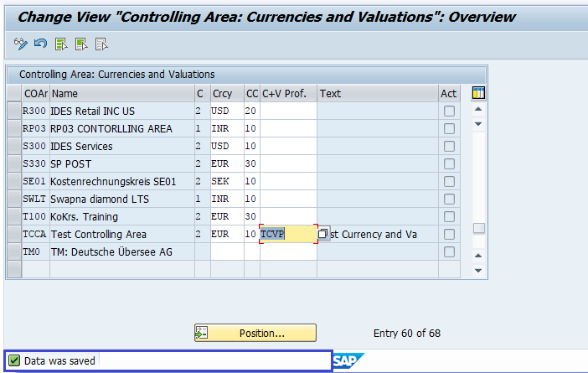Image resolution: width=588 pixels, height=373 pixels.
Task: Click the top scroll-up arrow of table
Action: 478,109
